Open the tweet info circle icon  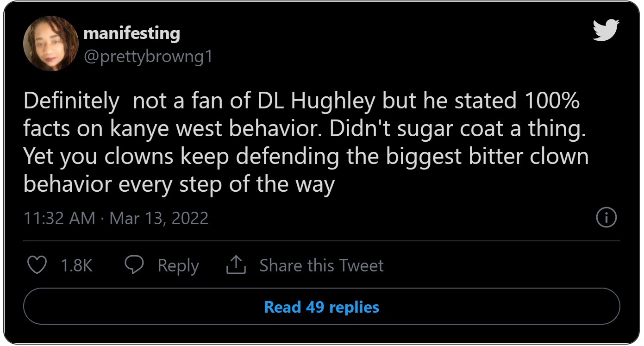(x=606, y=218)
